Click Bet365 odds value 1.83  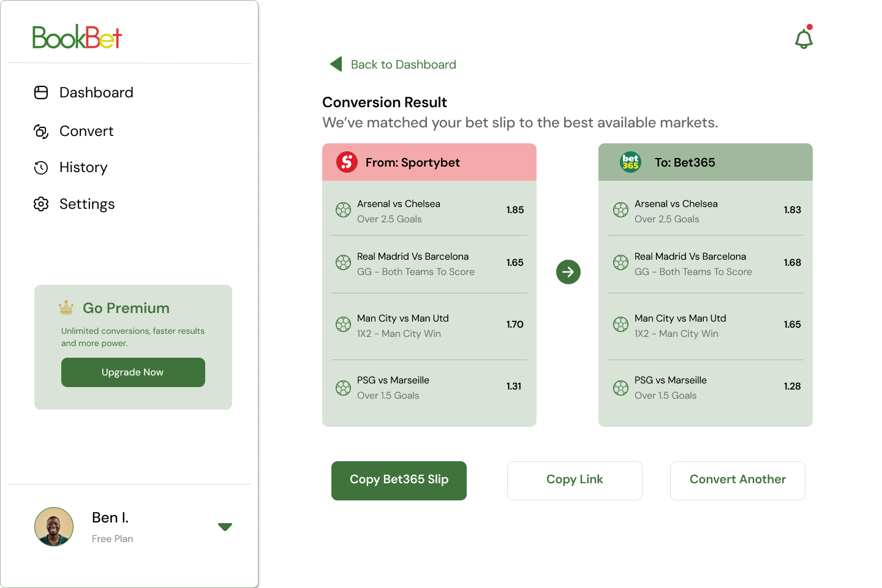793,210
